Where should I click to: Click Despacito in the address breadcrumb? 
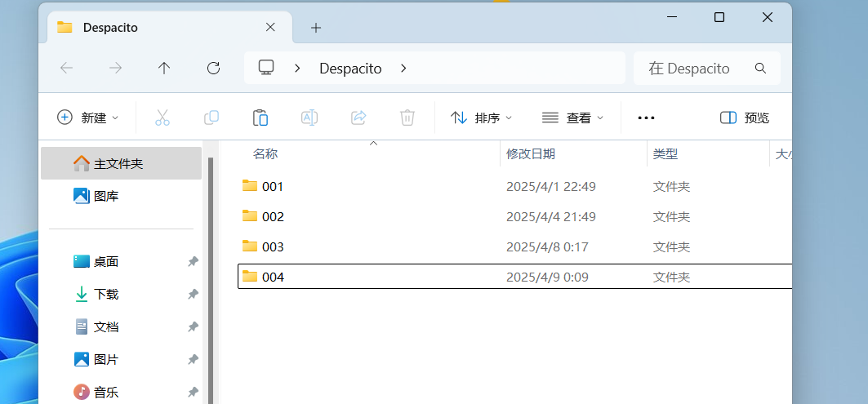coord(350,69)
